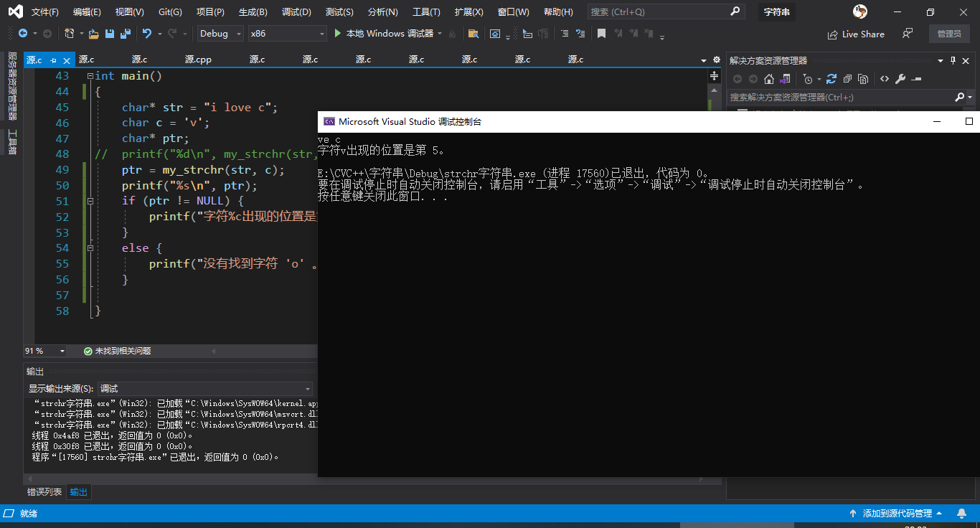Toggle the pin on the active 源.c tab
This screenshot has width=980, height=528.
coord(53,60)
